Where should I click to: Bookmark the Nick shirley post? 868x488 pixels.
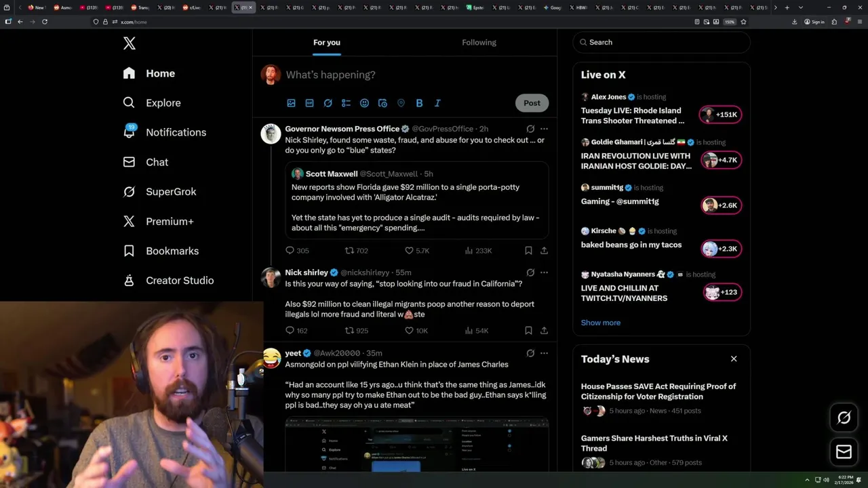[528, 331]
